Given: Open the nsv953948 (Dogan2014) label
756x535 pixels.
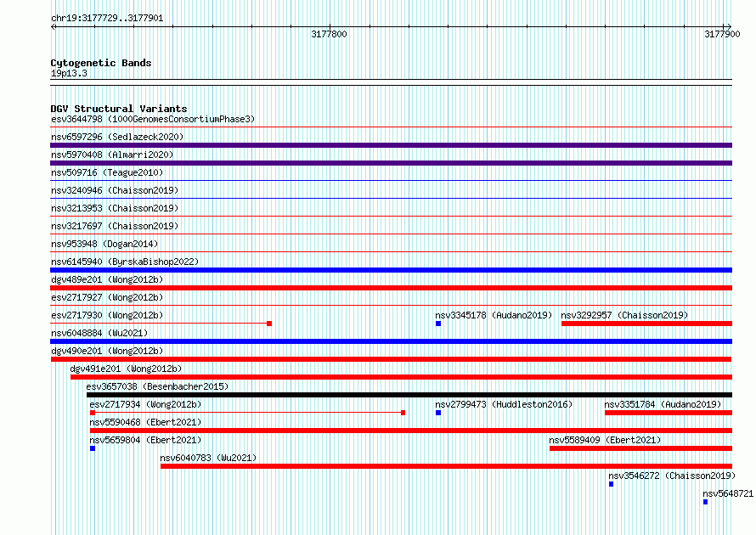Looking at the screenshot, I should click(x=104, y=244).
